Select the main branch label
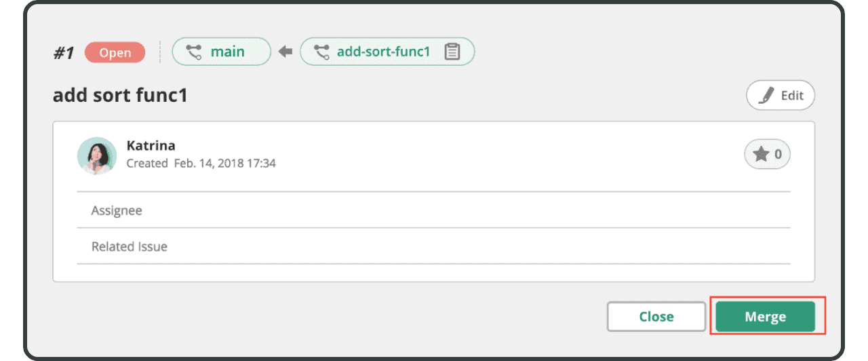Screen dimensions: 868x361 click(227, 52)
